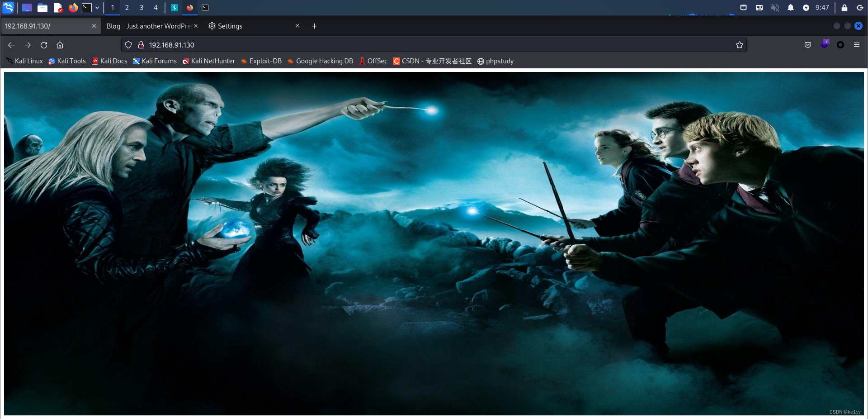Switch to workspace 1
This screenshot has height=419, width=868.
[113, 8]
